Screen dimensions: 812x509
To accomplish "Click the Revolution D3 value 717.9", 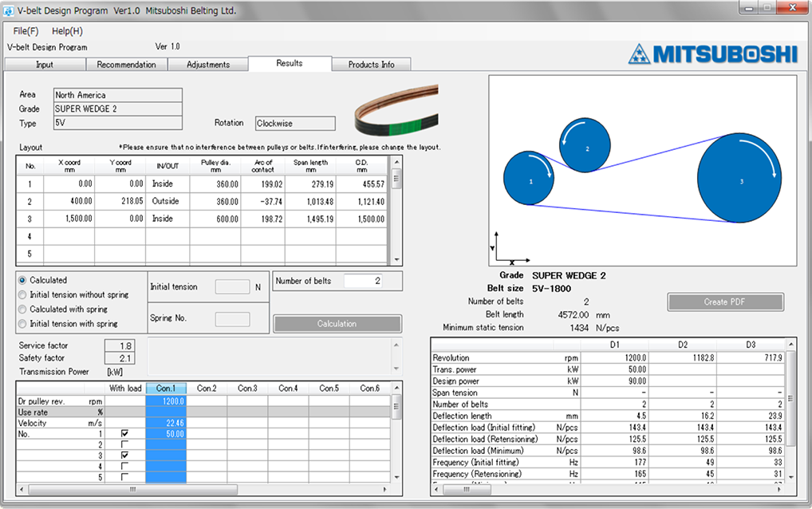I will 751,357.
